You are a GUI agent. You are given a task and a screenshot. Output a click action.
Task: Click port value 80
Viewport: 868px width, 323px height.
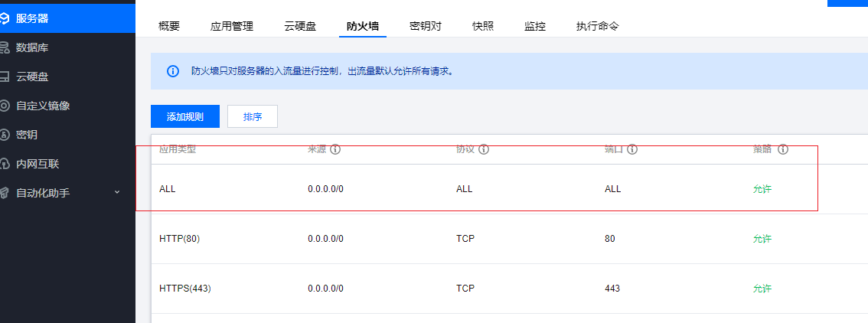[x=609, y=239]
